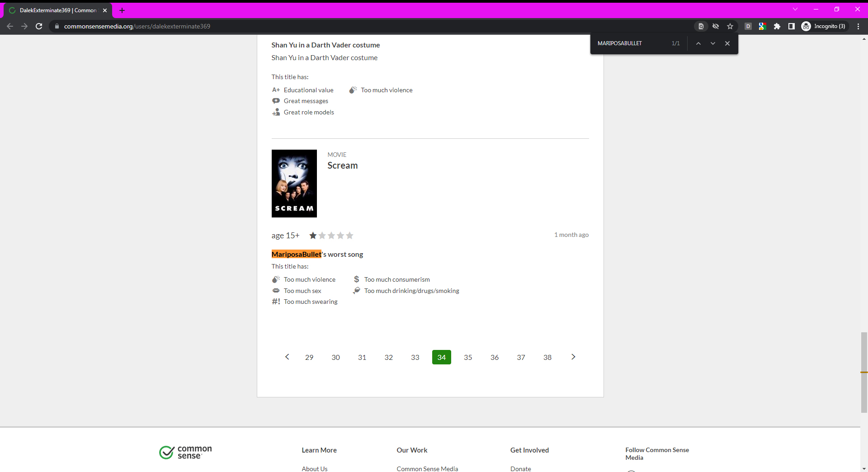Go to next pagination page arrow
The height and width of the screenshot is (472, 868).
pyautogui.click(x=573, y=357)
